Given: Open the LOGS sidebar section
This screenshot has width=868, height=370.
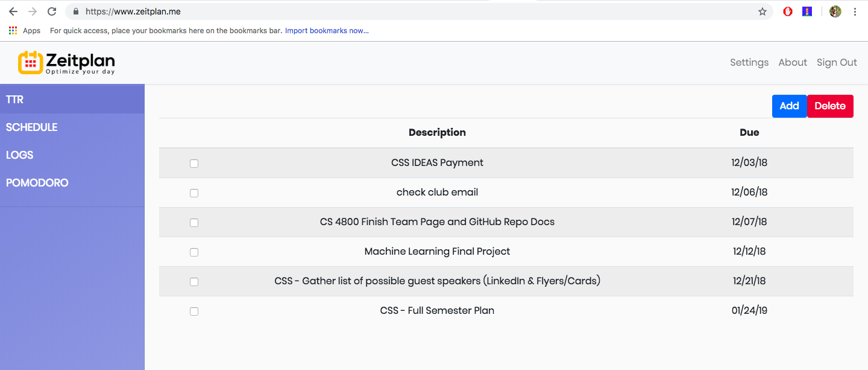Looking at the screenshot, I should [72, 155].
